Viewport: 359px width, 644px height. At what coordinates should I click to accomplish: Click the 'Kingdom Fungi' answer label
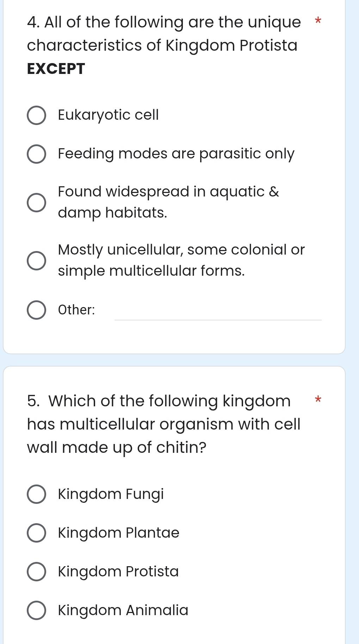(x=110, y=493)
